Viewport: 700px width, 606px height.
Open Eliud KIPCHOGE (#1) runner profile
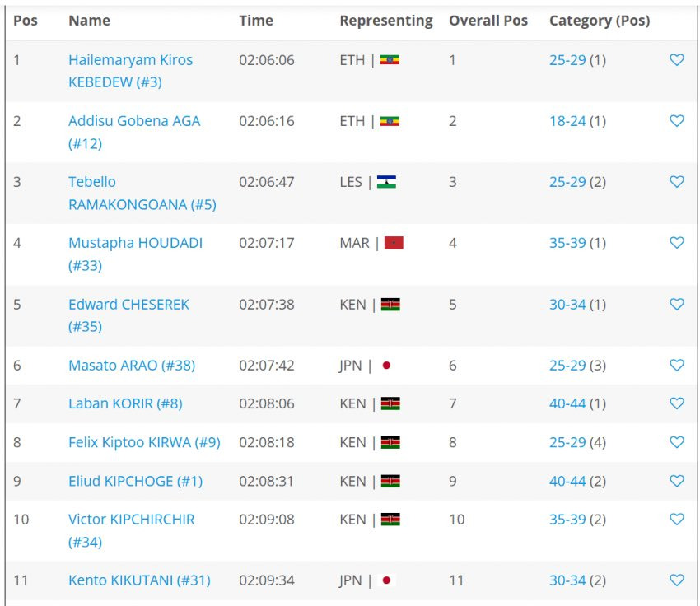coord(135,481)
